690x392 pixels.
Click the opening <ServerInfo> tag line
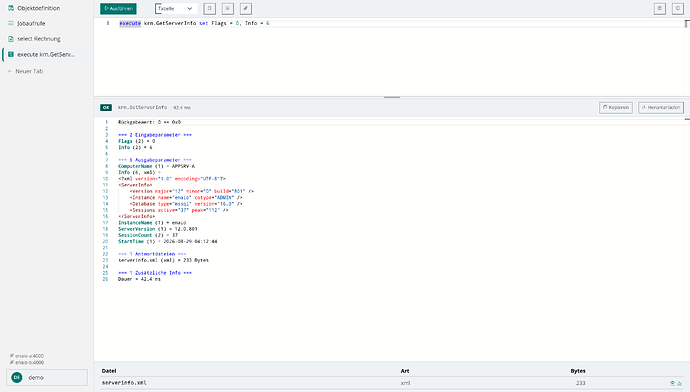coord(135,185)
